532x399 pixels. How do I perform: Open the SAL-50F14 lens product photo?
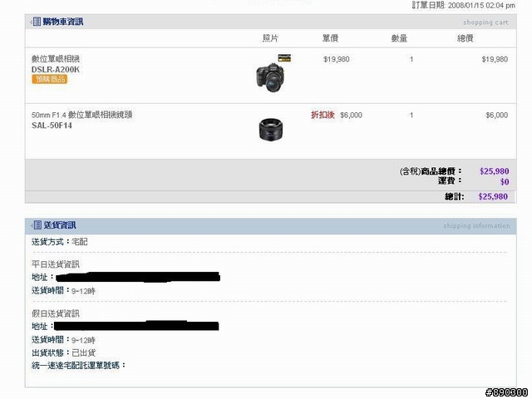click(x=271, y=130)
